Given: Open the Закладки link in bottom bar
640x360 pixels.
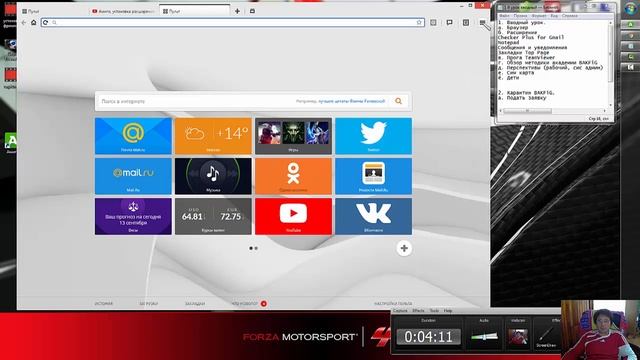Looking at the screenshot, I should 195,304.
